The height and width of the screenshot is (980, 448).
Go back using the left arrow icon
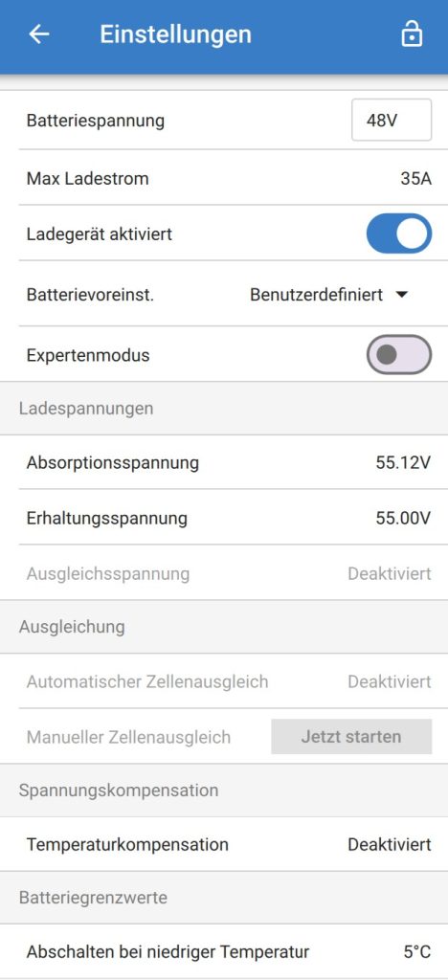tap(38, 34)
